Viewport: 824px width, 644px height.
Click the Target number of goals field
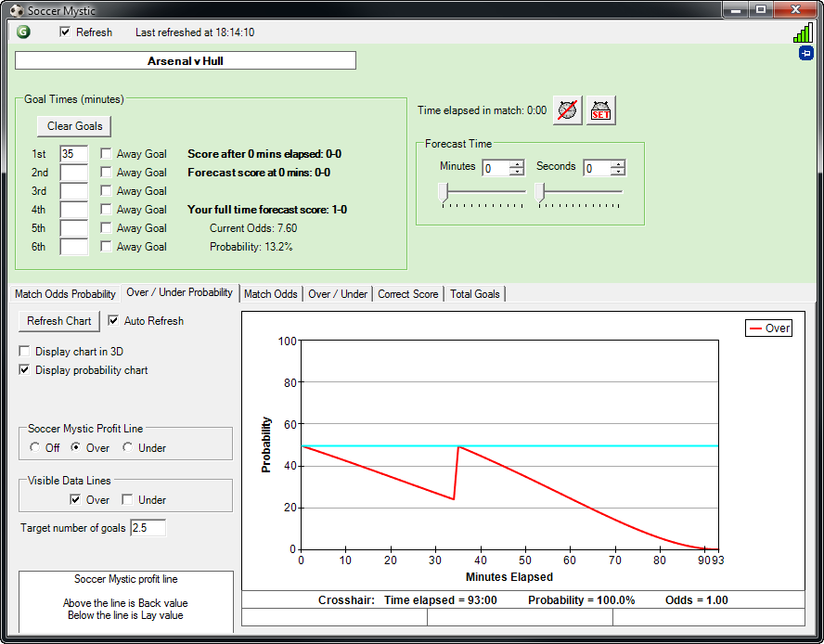(148, 528)
